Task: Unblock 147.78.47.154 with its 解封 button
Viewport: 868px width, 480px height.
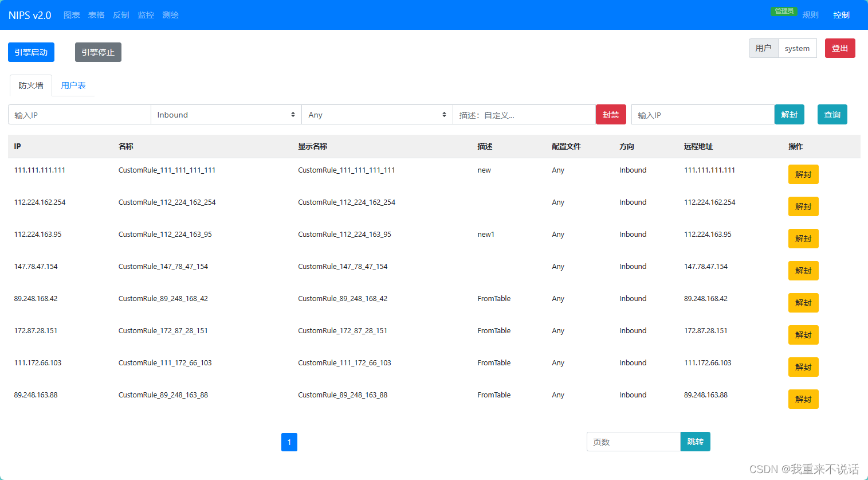Action: [803, 271]
